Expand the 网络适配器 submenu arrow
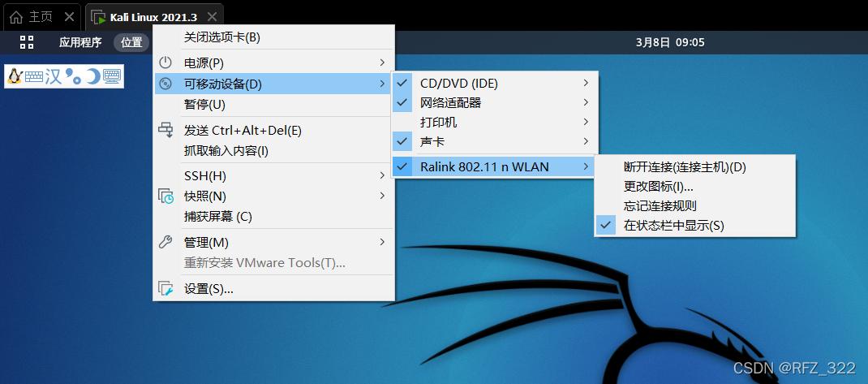Image resolution: width=868 pixels, height=384 pixels. coord(586,102)
